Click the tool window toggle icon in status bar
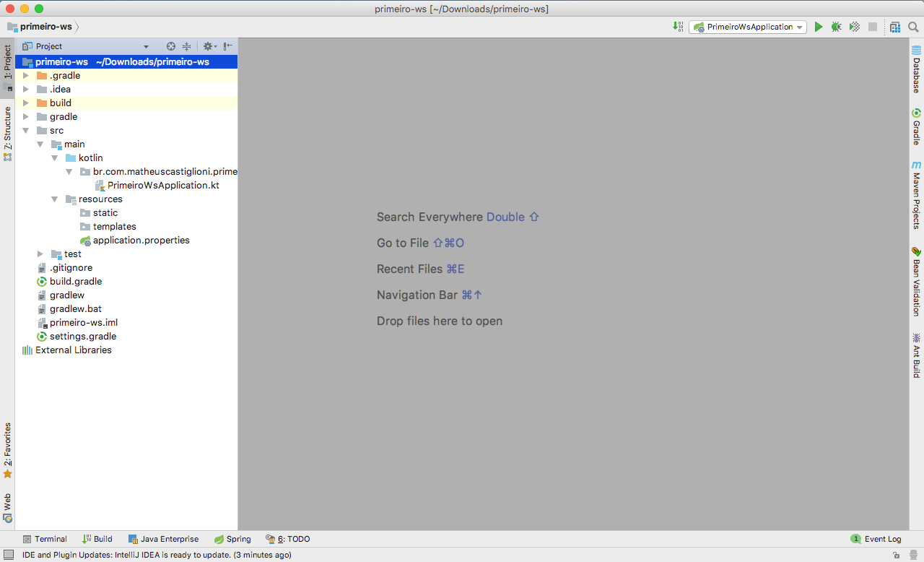Screen dimensions: 924x562 point(8,555)
